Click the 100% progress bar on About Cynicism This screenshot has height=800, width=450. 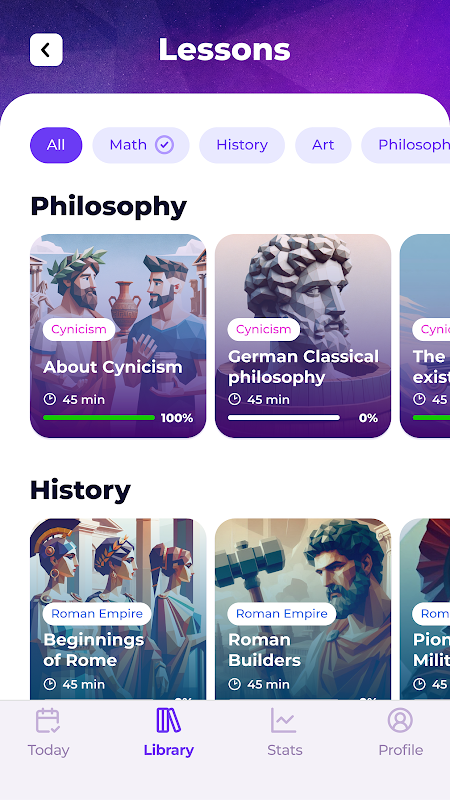[x=99, y=417]
